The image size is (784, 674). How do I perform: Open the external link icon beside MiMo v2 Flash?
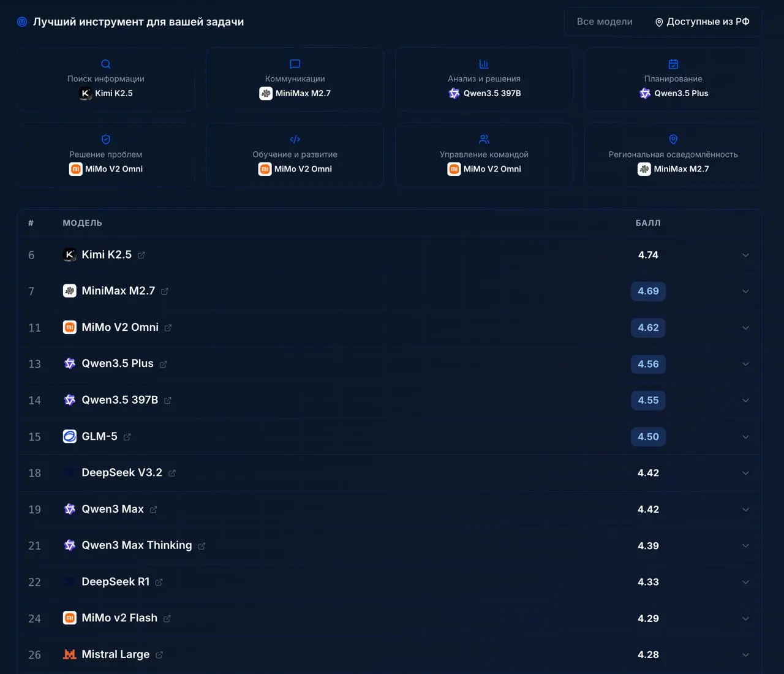[x=167, y=619]
